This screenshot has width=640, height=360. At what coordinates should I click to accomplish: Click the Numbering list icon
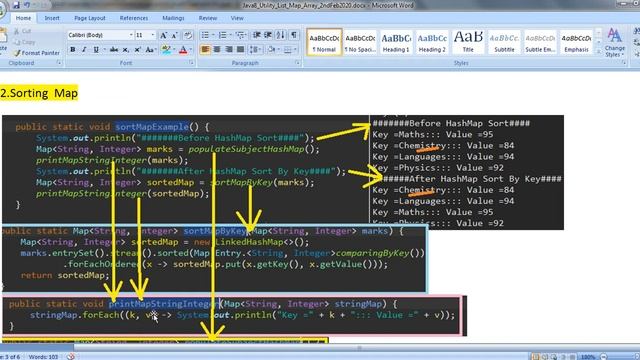tap(222, 35)
